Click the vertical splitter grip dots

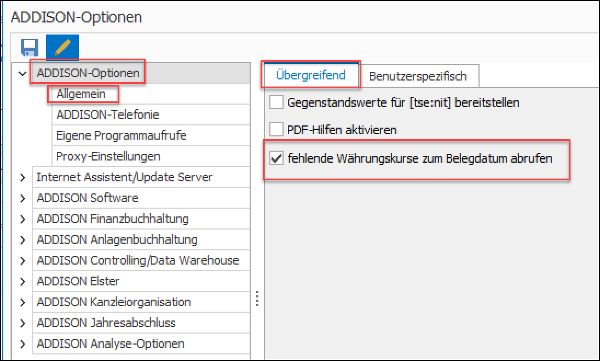coord(257,298)
